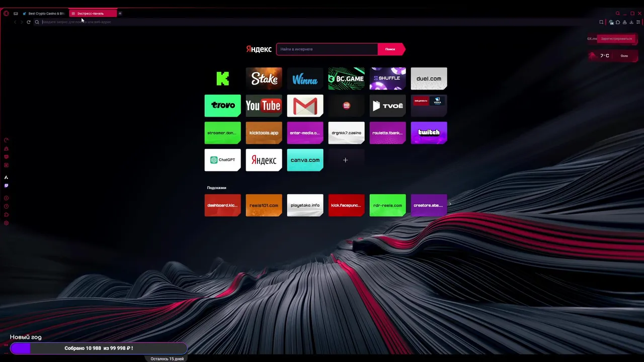Open the Shuffle speed dial tile
This screenshot has width=644, height=362.
(x=388, y=78)
